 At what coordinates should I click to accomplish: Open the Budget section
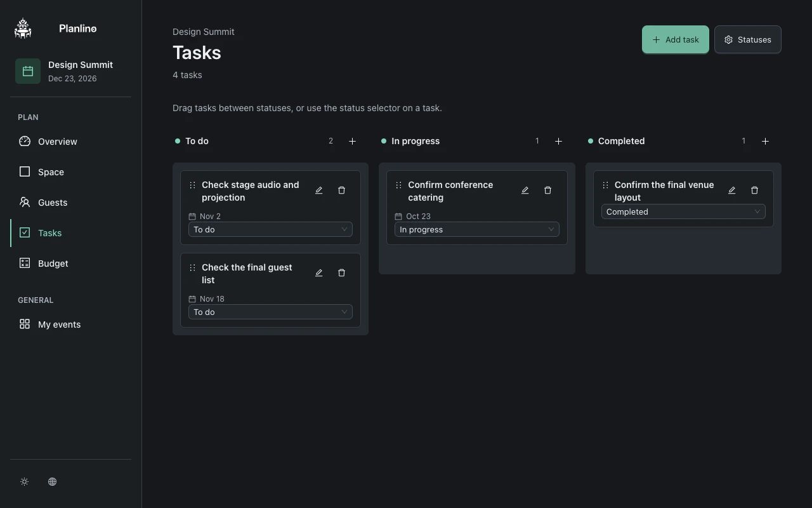70,264
